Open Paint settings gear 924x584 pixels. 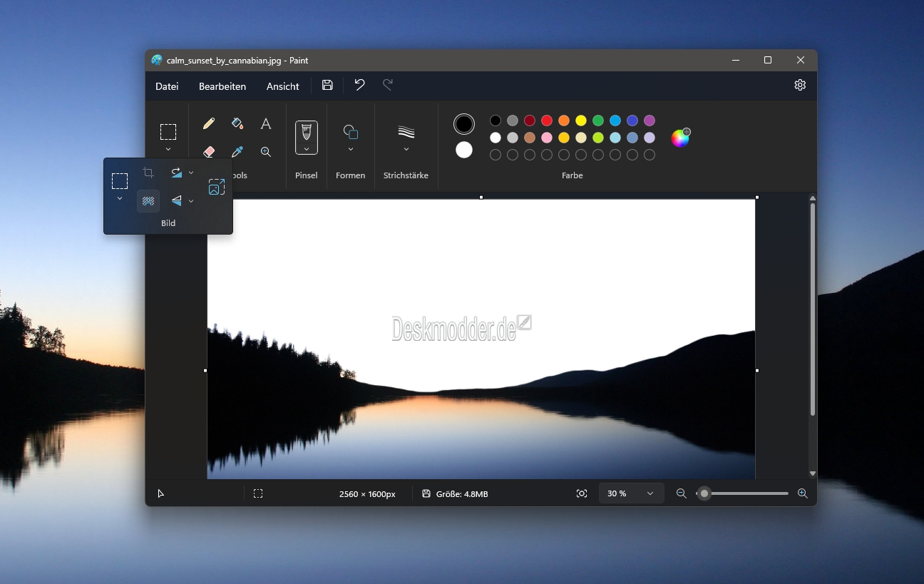800,85
